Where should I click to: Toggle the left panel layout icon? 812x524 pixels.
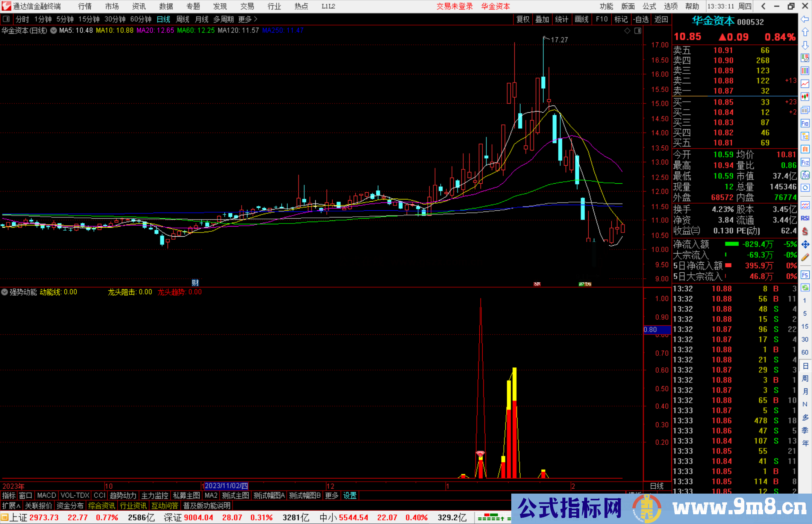(6, 19)
